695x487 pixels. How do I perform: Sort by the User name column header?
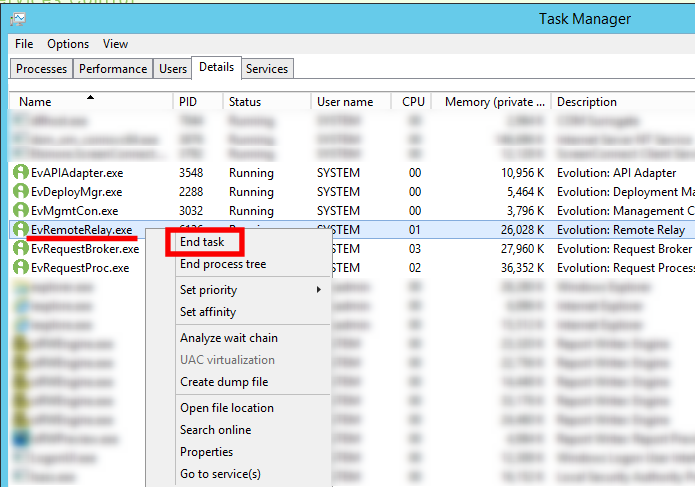pyautogui.click(x=351, y=101)
